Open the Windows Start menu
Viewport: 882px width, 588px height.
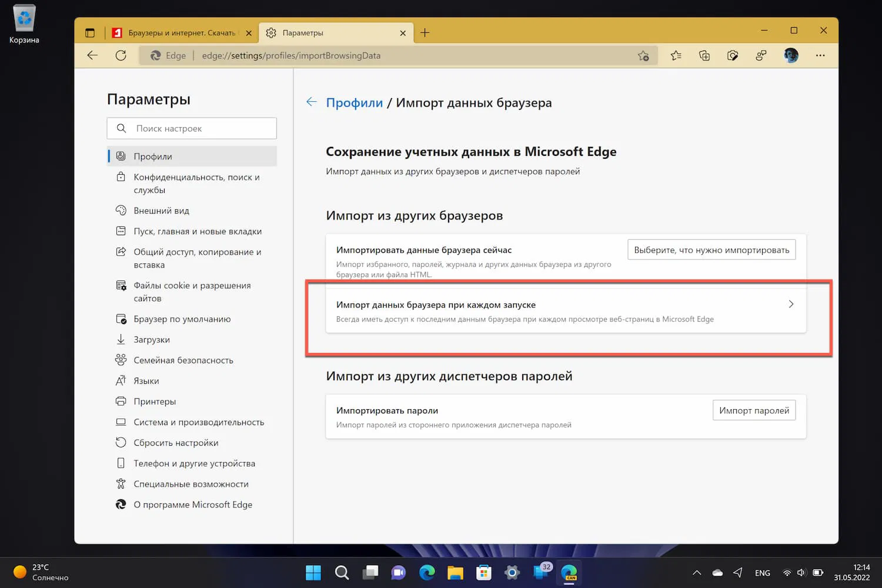click(x=313, y=572)
